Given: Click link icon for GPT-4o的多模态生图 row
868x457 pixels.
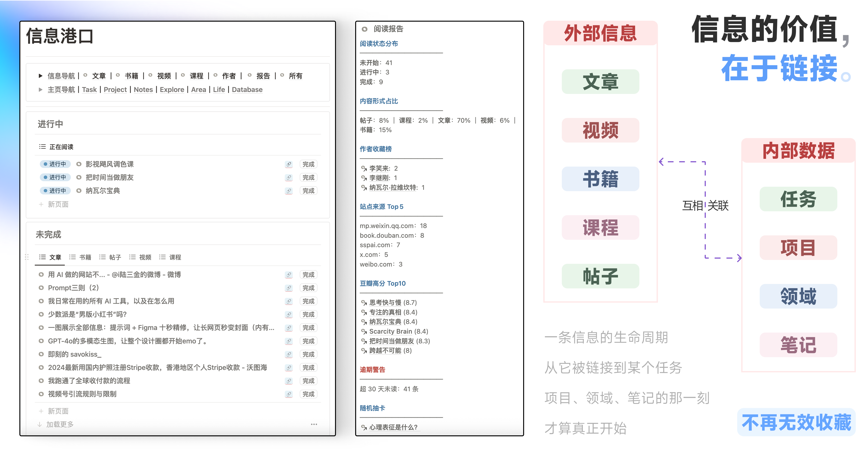Looking at the screenshot, I should [x=289, y=341].
